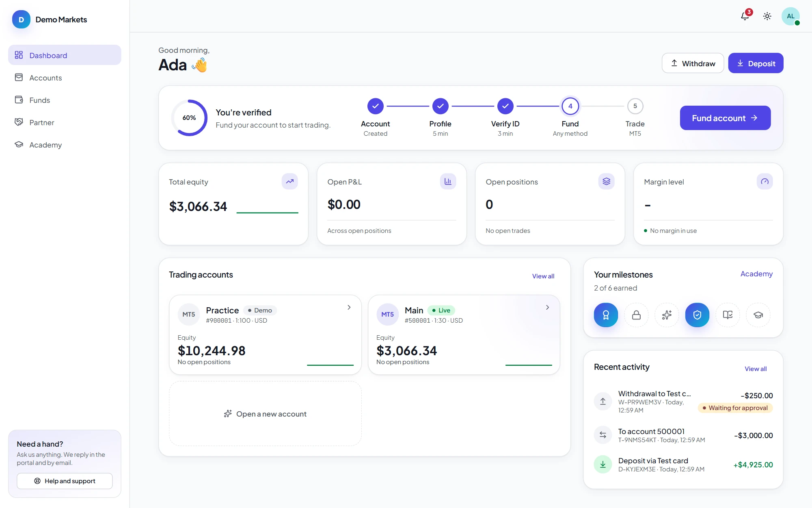Select the sparkles milestone badge
812x508 pixels.
667,315
